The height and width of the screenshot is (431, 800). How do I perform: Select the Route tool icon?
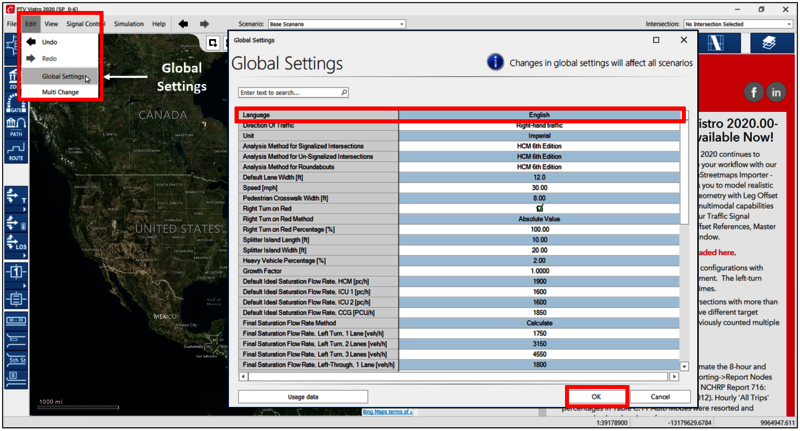16,151
